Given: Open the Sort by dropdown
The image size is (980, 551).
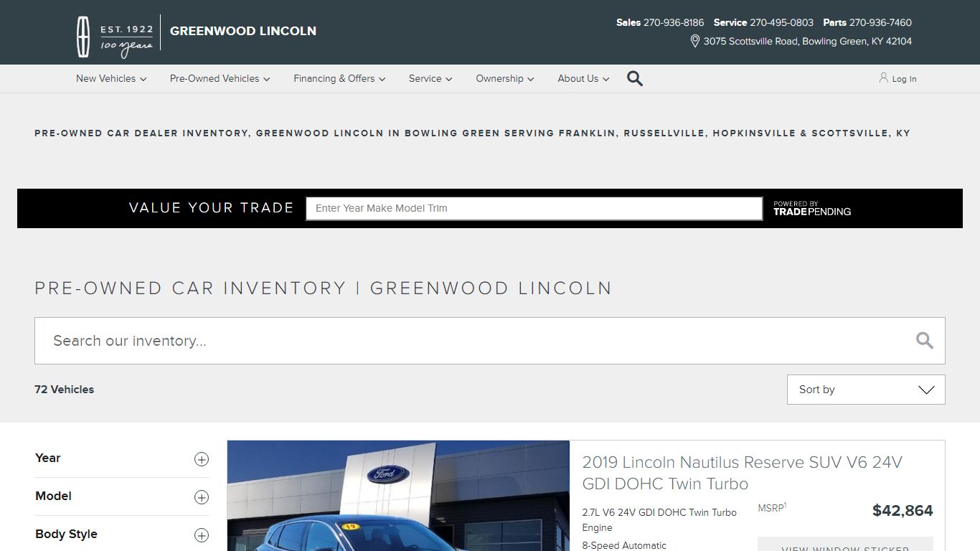Looking at the screenshot, I should (866, 390).
